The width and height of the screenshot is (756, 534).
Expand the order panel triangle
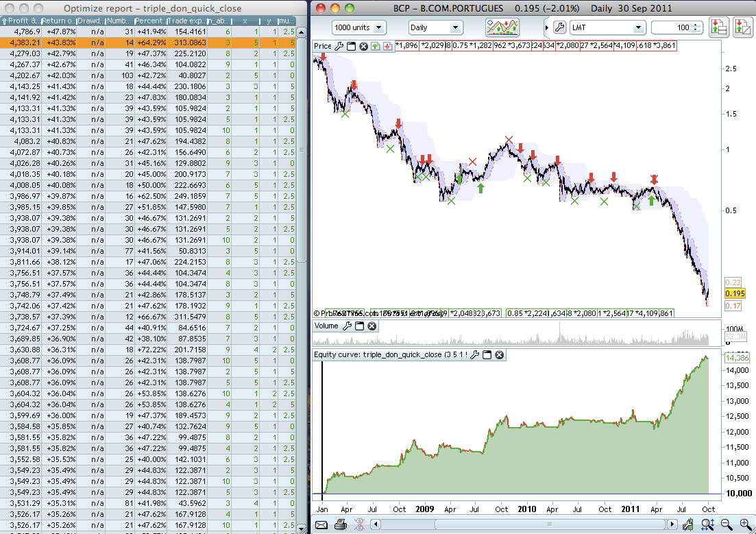[546, 28]
